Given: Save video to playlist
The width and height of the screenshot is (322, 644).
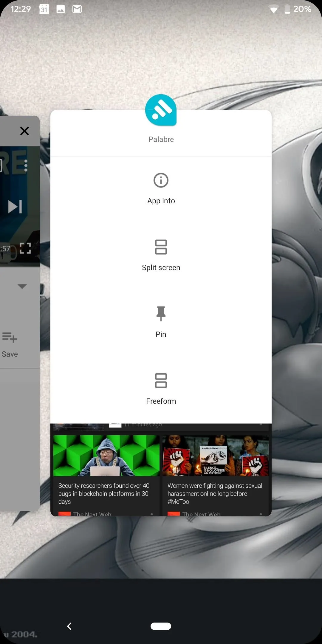Looking at the screenshot, I should (10, 345).
